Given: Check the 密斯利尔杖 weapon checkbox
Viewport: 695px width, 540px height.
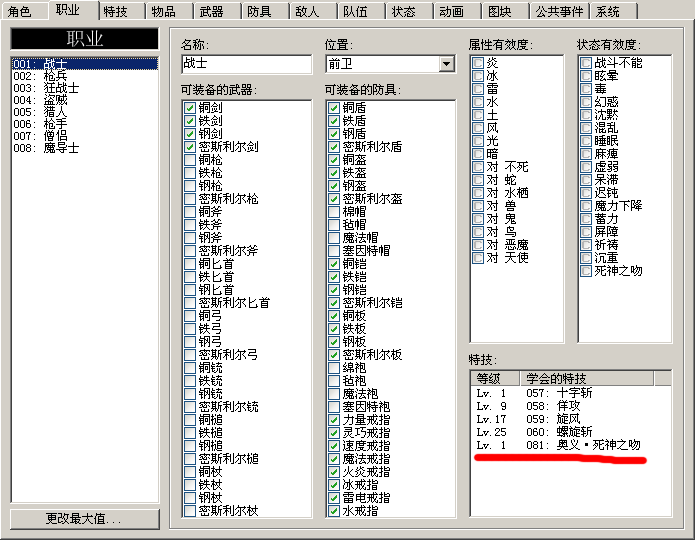Looking at the screenshot, I should pyautogui.click(x=190, y=511).
